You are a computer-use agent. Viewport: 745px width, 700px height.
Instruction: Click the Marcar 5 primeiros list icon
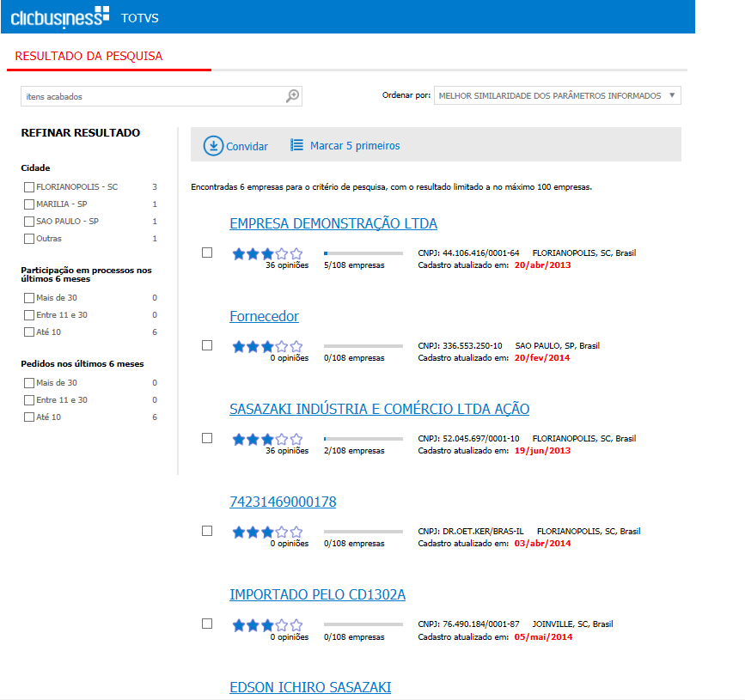pos(297,145)
